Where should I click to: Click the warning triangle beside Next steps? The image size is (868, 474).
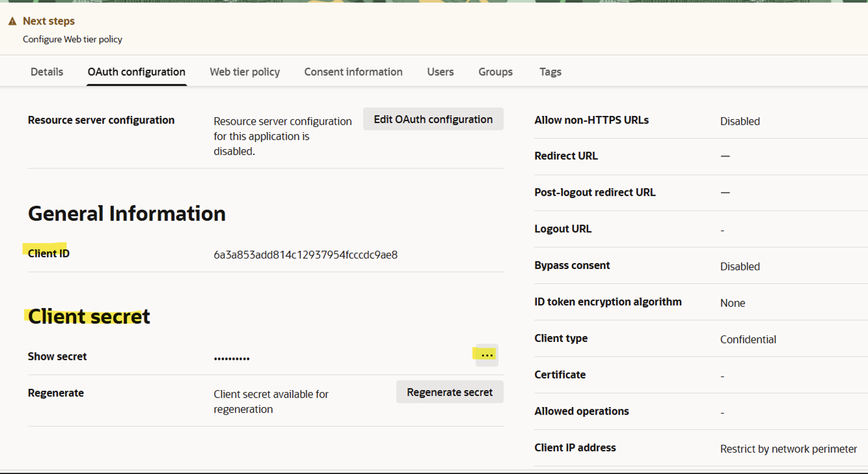pyautogui.click(x=13, y=21)
